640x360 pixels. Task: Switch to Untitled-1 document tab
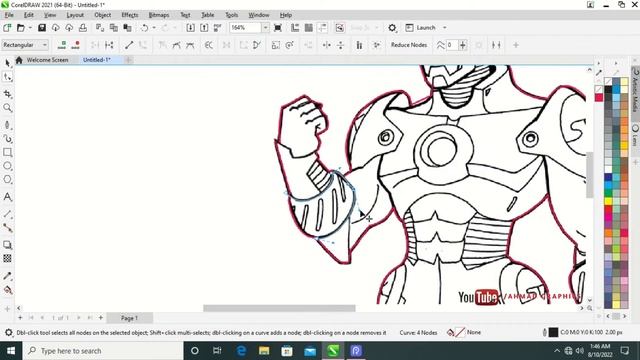97,60
